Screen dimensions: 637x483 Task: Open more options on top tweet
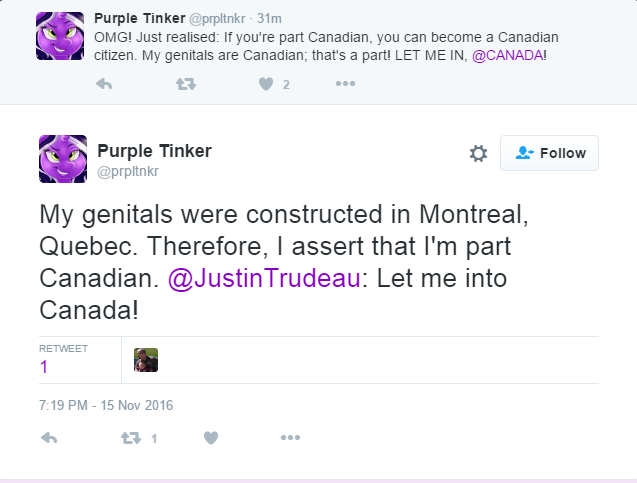point(345,84)
